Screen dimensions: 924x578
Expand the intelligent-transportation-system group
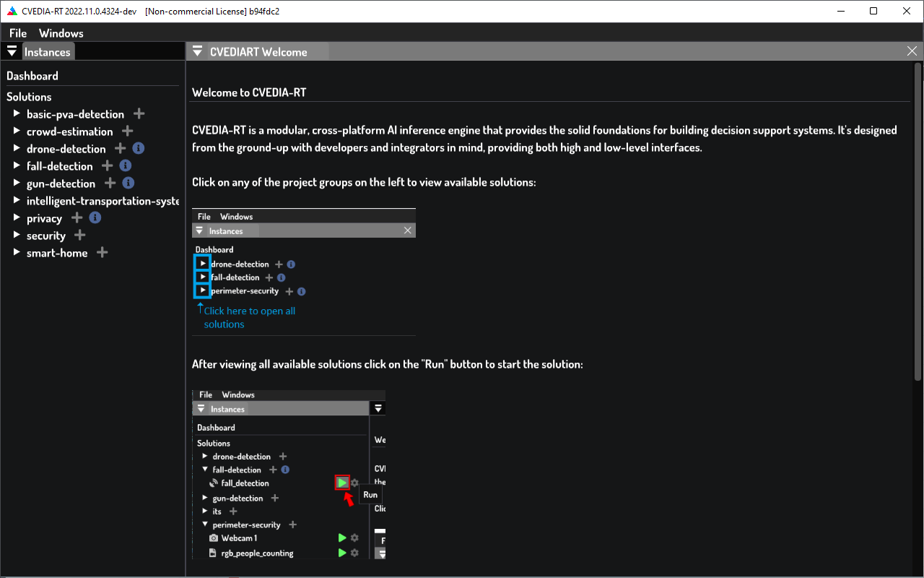(17, 201)
